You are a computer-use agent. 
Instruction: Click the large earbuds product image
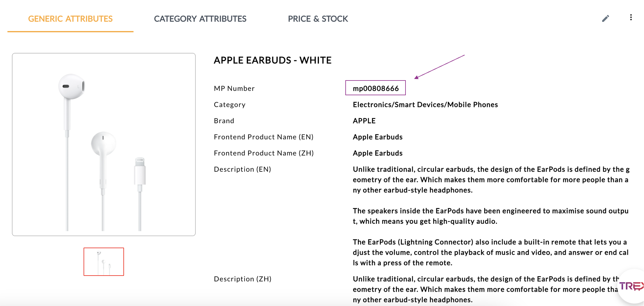click(x=104, y=144)
